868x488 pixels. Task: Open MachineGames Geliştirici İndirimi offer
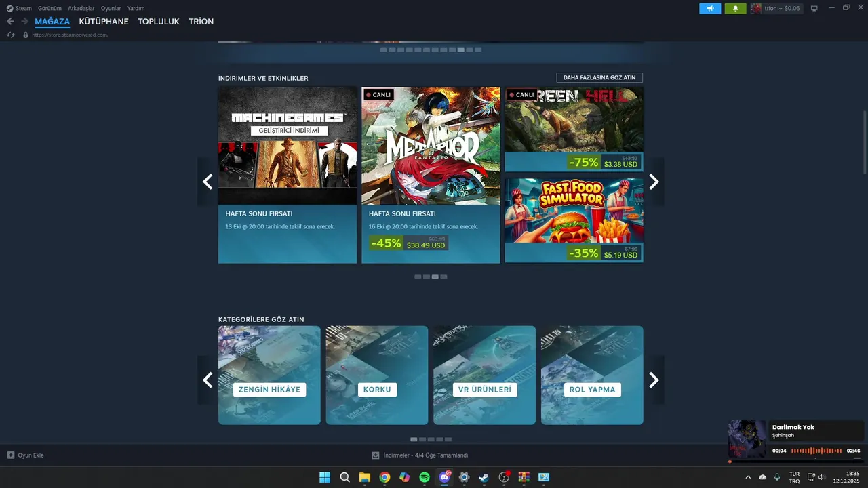[x=288, y=175]
